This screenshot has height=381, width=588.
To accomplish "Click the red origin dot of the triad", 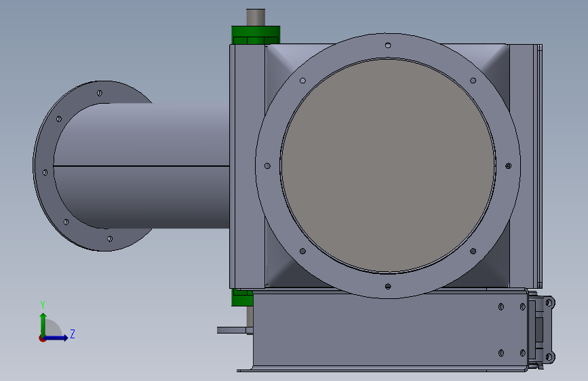I will (42, 338).
